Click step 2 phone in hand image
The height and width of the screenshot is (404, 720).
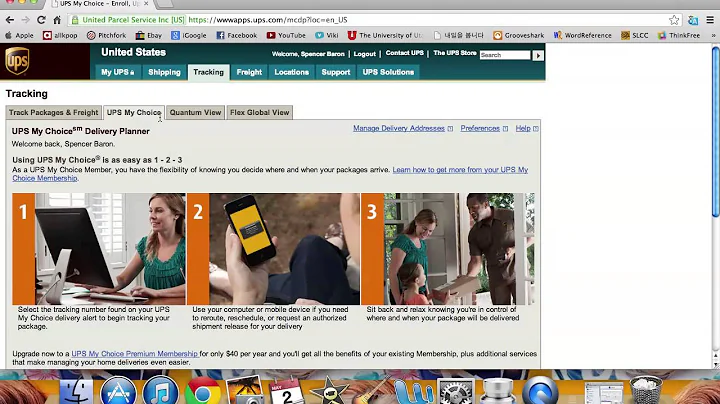pyautogui.click(x=273, y=249)
